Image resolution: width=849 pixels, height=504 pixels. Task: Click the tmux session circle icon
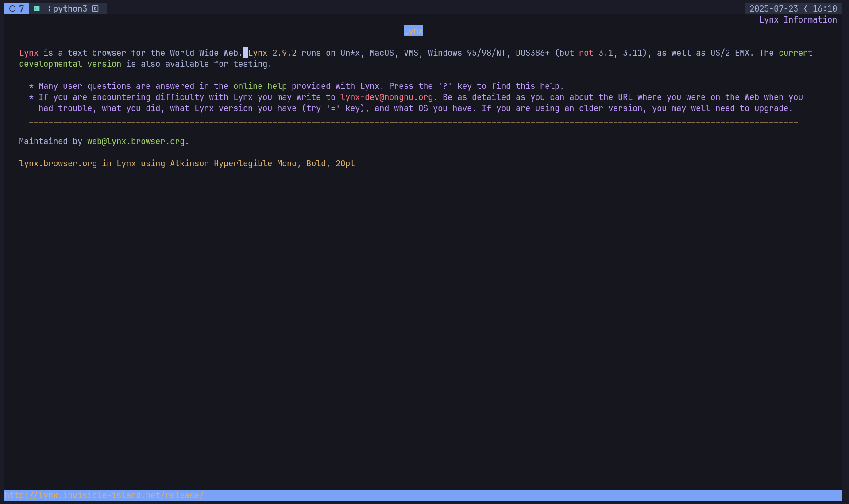pos(12,8)
